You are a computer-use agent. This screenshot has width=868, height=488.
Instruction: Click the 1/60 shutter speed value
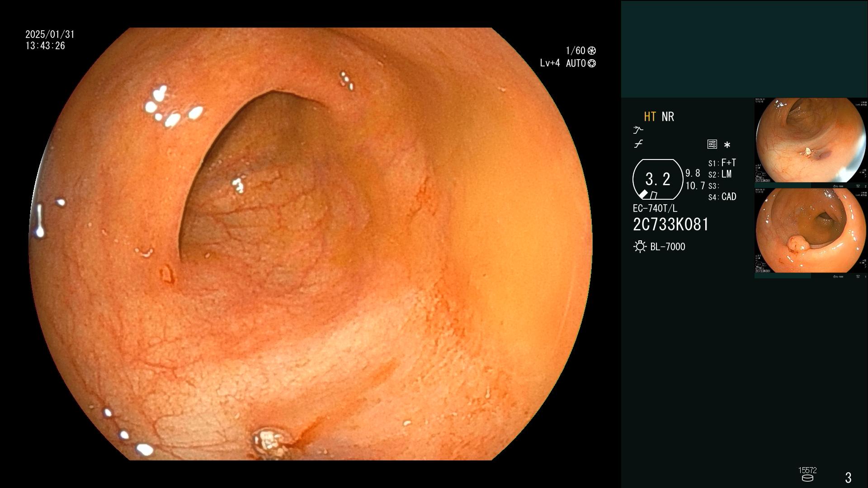click(576, 51)
